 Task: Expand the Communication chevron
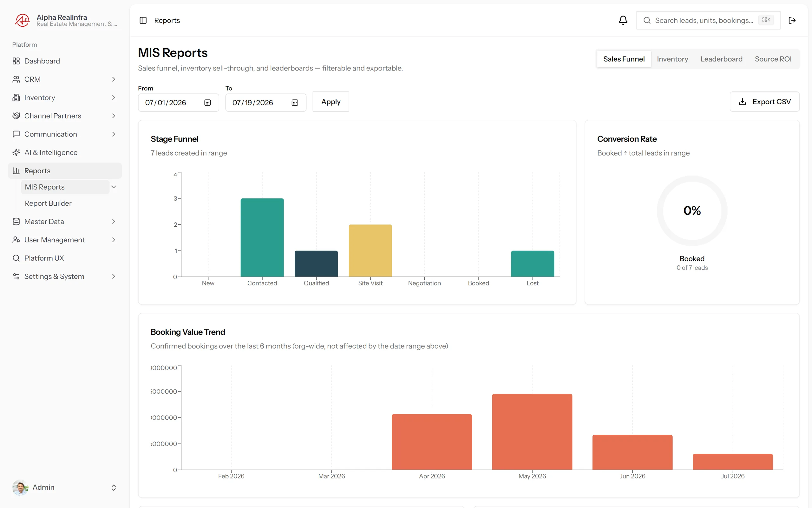pyautogui.click(x=114, y=134)
